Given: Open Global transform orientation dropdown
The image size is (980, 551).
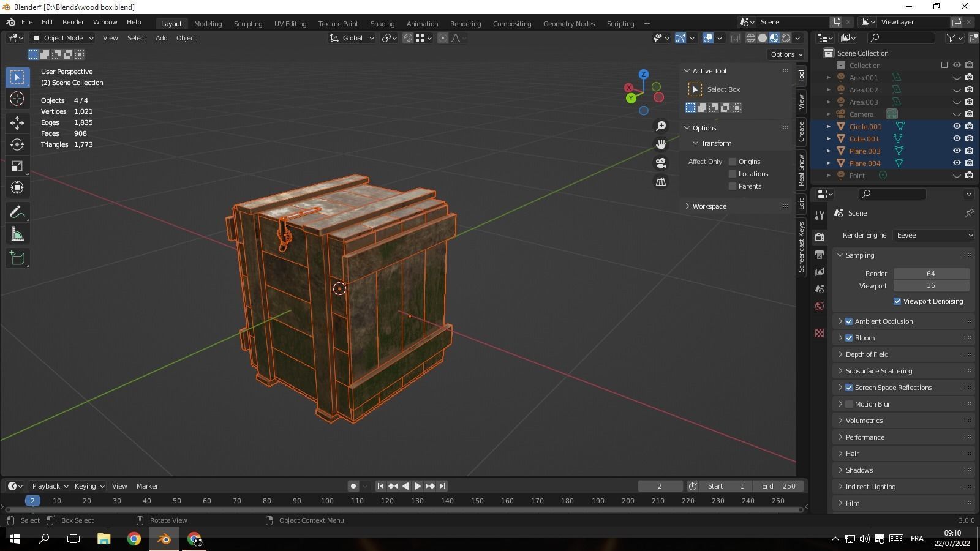Looking at the screenshot, I should 352,38.
